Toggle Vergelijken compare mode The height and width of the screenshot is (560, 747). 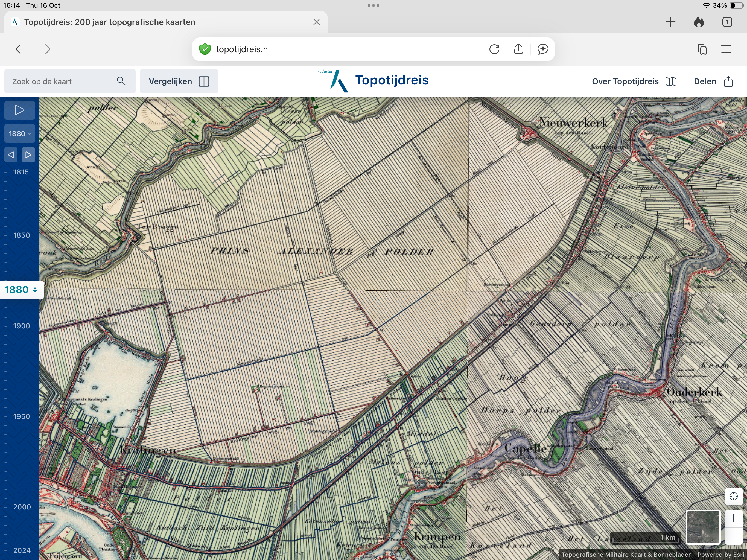click(179, 81)
